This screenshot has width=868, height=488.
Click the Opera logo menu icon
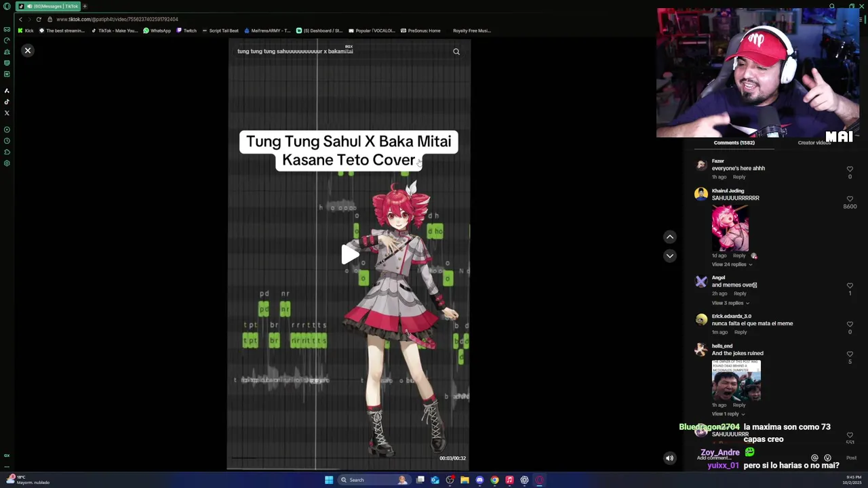7,6
